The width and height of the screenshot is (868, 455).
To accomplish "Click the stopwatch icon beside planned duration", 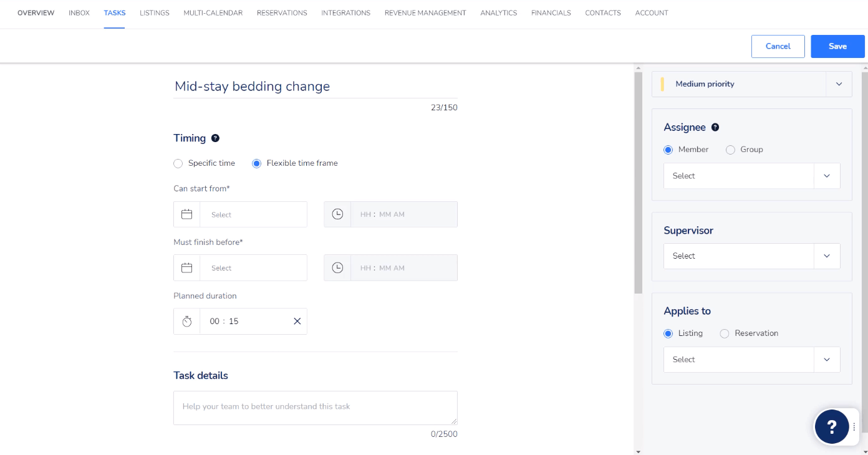I will (186, 321).
